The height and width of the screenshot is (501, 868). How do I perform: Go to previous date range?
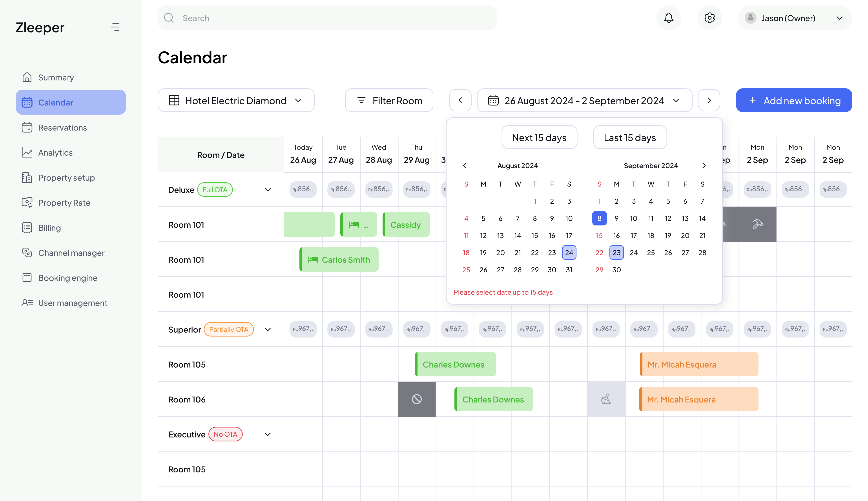460,100
